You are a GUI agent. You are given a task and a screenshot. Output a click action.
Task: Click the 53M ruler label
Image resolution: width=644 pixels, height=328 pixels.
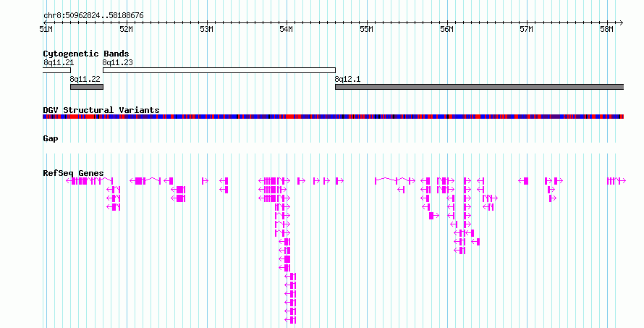click(206, 30)
